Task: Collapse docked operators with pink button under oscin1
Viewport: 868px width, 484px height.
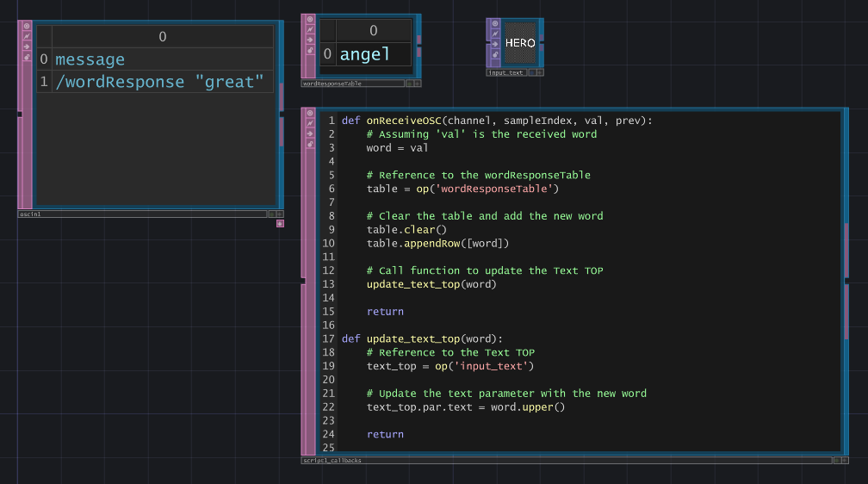Action: (x=280, y=223)
